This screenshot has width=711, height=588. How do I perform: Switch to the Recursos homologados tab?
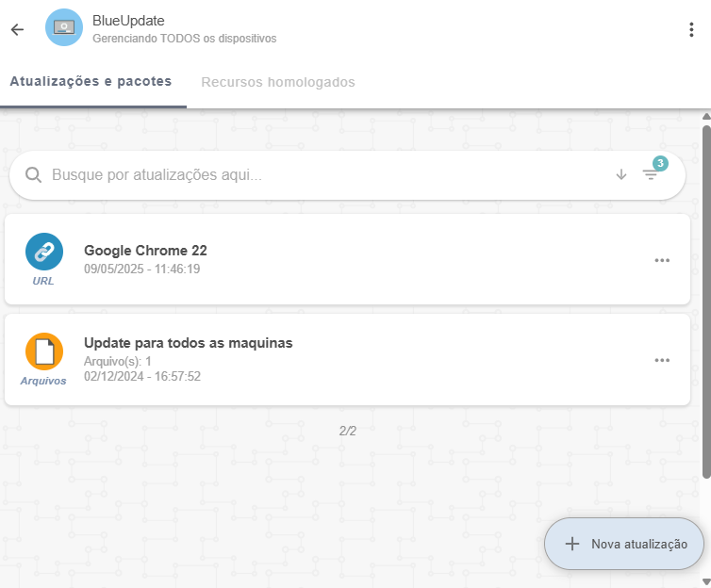tap(278, 83)
